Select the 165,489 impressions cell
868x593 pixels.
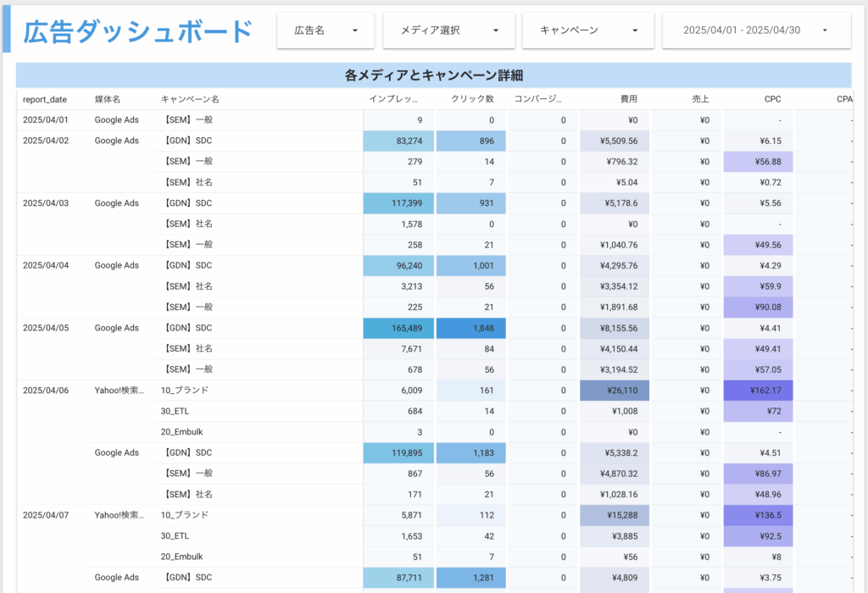point(398,328)
